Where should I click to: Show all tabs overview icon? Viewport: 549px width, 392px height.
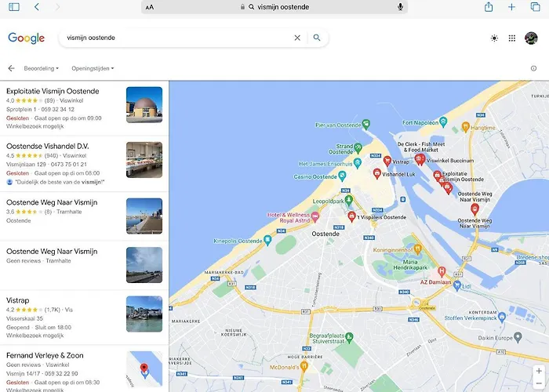tap(535, 6)
